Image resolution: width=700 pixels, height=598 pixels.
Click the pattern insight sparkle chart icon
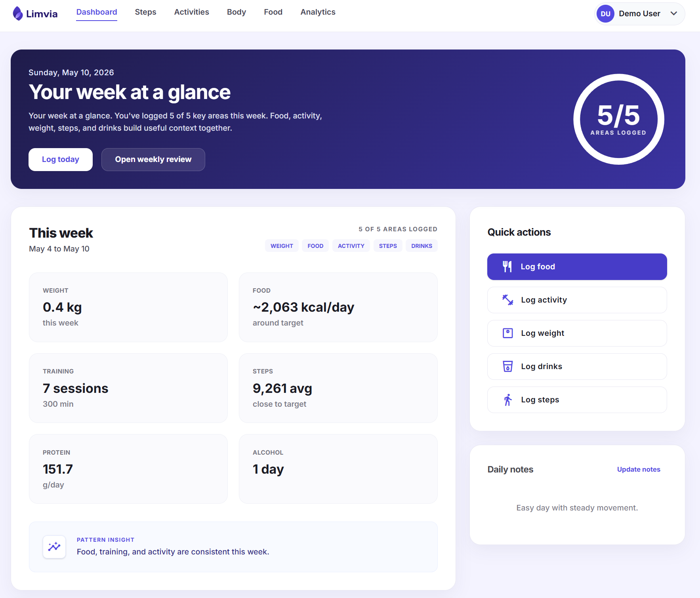[54, 547]
